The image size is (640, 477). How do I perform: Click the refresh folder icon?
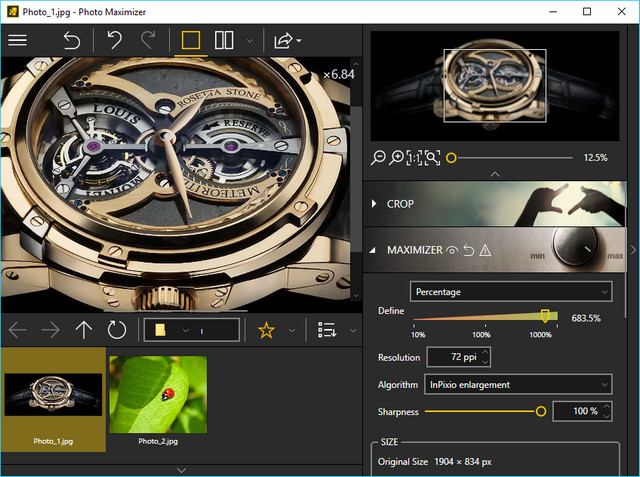(117, 330)
